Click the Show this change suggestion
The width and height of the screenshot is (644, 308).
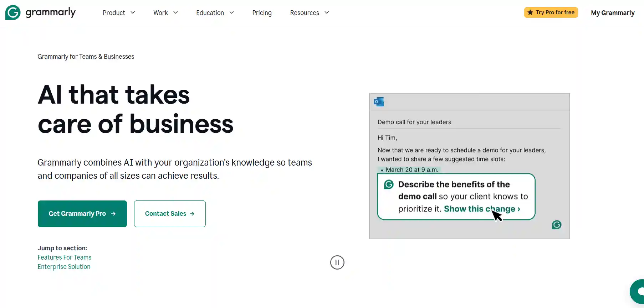coord(481,209)
